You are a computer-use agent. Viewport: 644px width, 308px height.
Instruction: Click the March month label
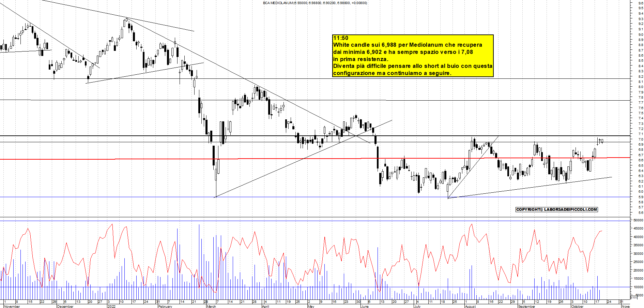coord(211,306)
